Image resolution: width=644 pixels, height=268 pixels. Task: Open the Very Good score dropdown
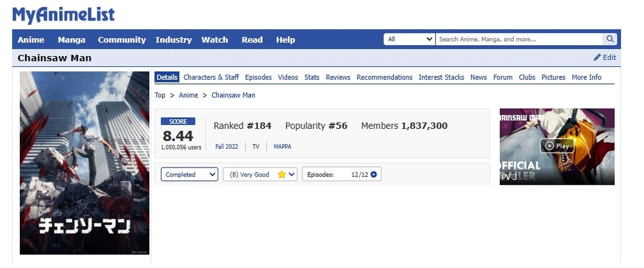pyautogui.click(x=260, y=175)
